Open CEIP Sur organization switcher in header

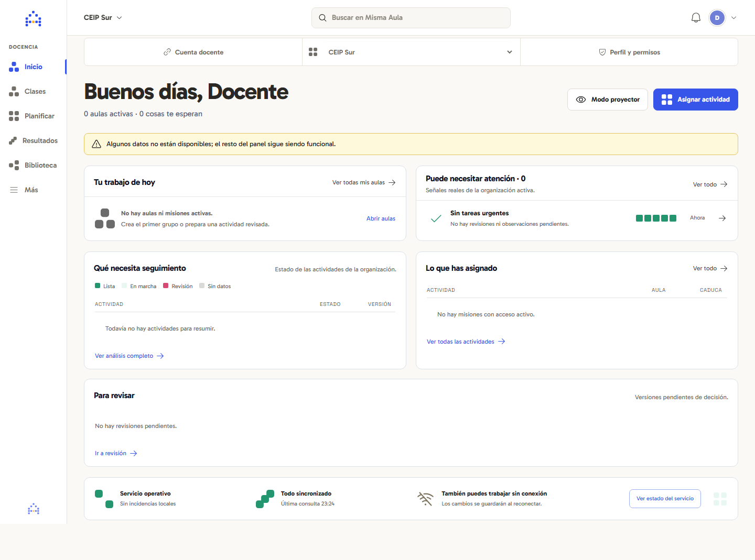103,17
